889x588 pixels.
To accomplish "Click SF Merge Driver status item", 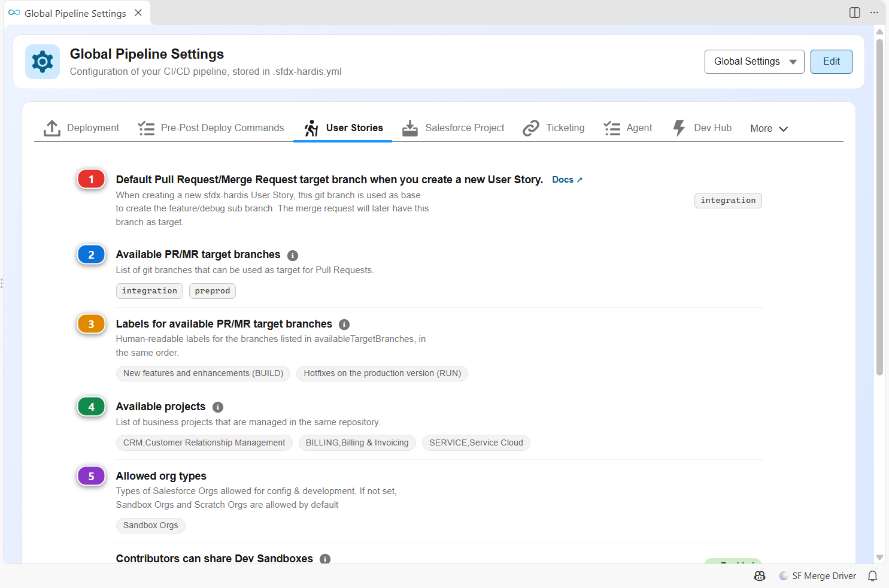I will coord(818,576).
